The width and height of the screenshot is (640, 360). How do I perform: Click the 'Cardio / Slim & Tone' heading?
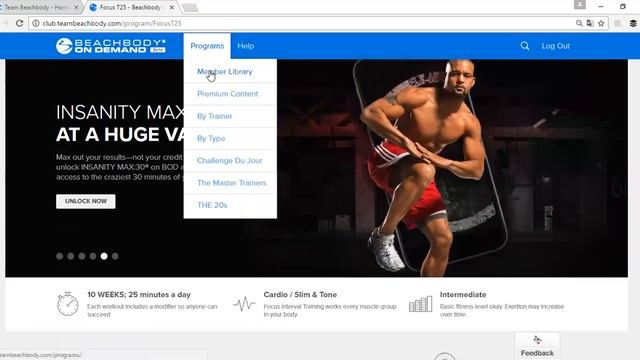300,295
